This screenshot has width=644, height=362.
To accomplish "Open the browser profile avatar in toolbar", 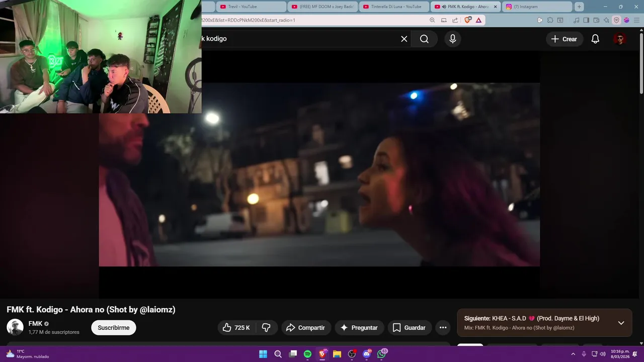I will (626, 20).
